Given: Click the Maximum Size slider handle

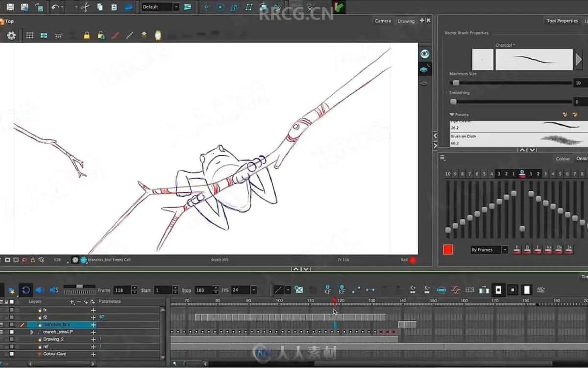Looking at the screenshot, I should click(x=456, y=83).
